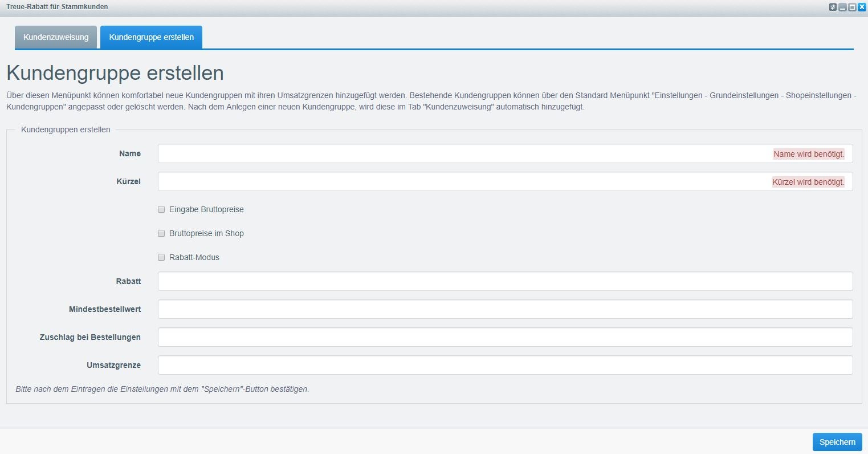Focus the Umsatzgrenze input box
This screenshot has width=868, height=454.
[x=505, y=365]
